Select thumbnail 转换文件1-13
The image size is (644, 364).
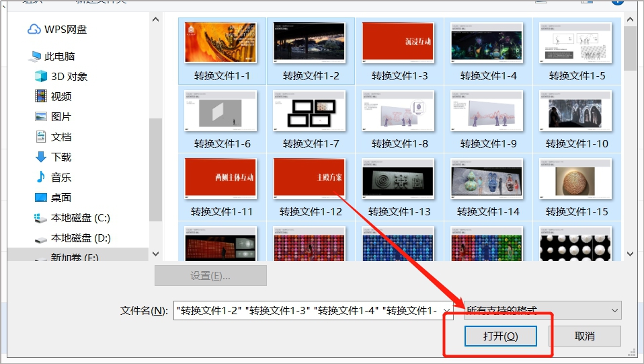point(399,187)
